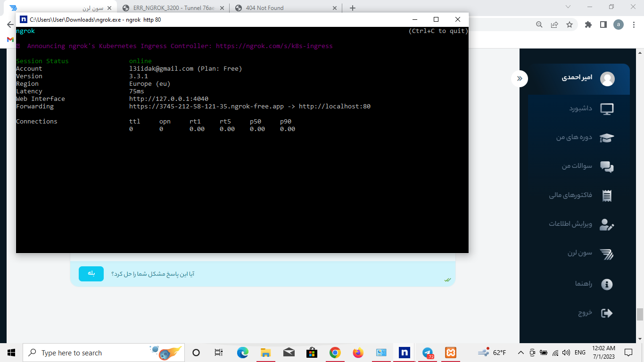Viewport: 644px width, 362px height.
Task: Open ngrok app from taskbar
Action: pos(404,353)
